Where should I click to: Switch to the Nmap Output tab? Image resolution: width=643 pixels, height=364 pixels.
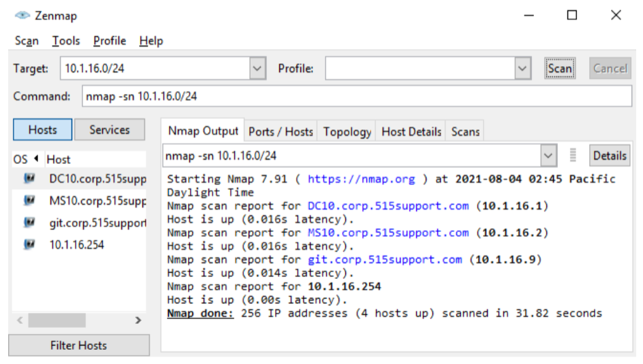pyautogui.click(x=203, y=131)
